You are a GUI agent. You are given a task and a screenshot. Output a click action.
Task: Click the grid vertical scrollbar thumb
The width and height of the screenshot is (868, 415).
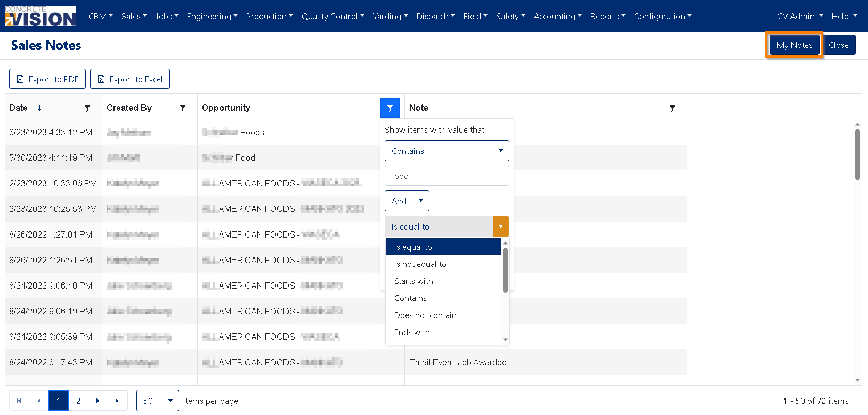pos(857,154)
